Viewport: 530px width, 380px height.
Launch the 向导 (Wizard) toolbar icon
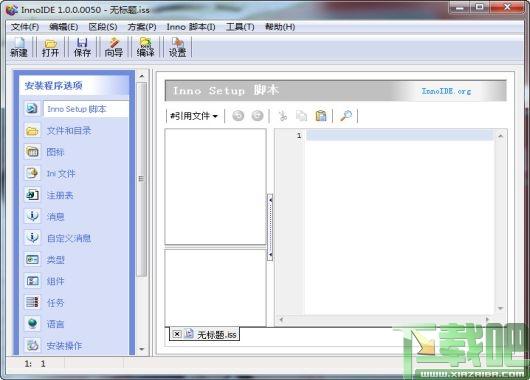click(x=114, y=47)
